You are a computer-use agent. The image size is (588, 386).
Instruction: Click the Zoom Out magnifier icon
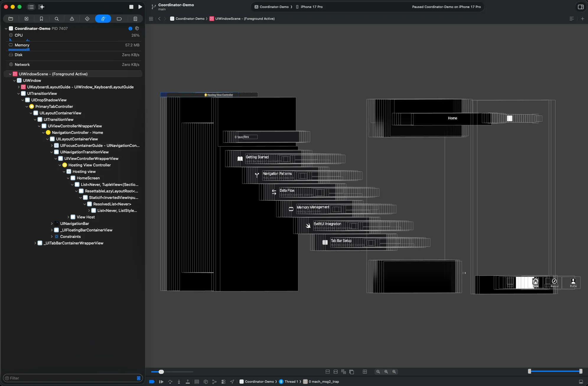pos(378,372)
